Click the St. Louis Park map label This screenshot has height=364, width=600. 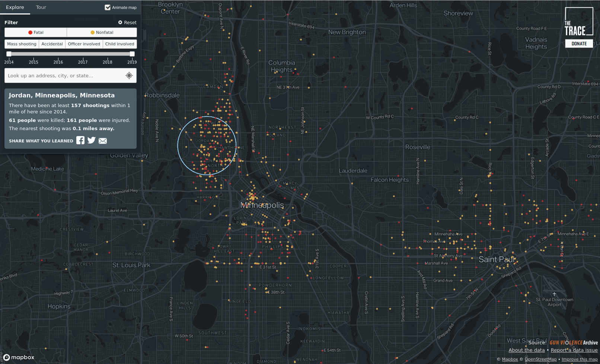tap(131, 265)
